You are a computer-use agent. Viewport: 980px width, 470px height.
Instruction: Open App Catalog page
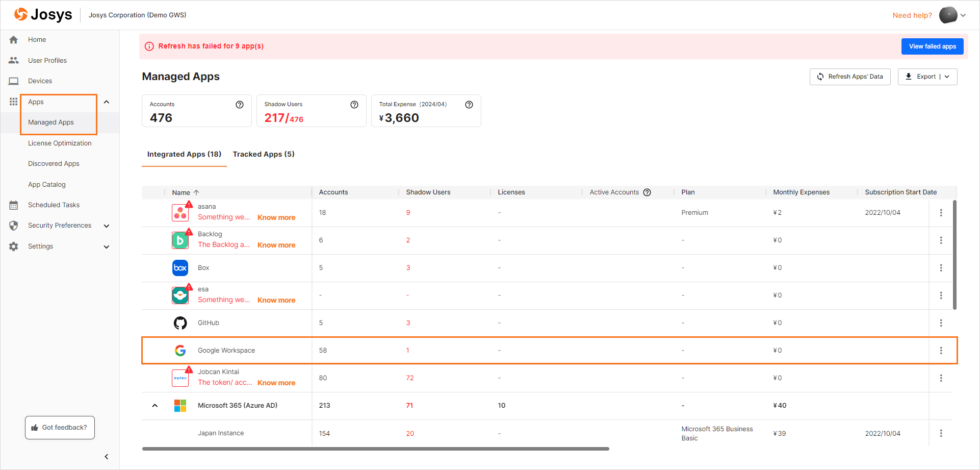(x=47, y=185)
